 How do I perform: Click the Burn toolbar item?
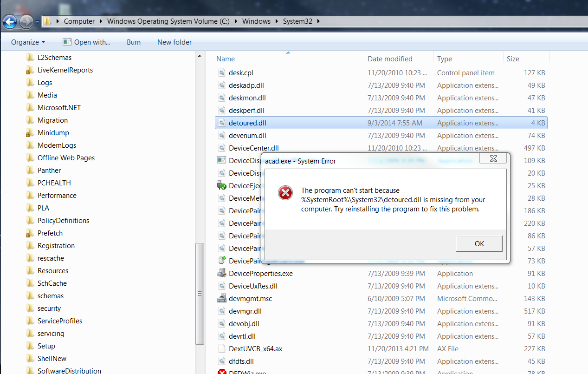[x=133, y=42]
